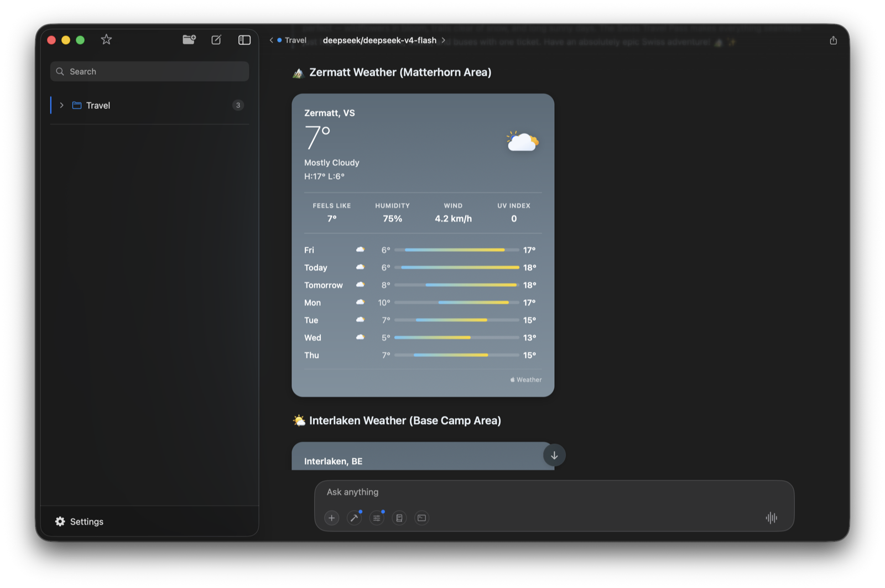Screen dimensions: 885x588
Task: Open the sliders parameters button
Action: click(x=377, y=518)
